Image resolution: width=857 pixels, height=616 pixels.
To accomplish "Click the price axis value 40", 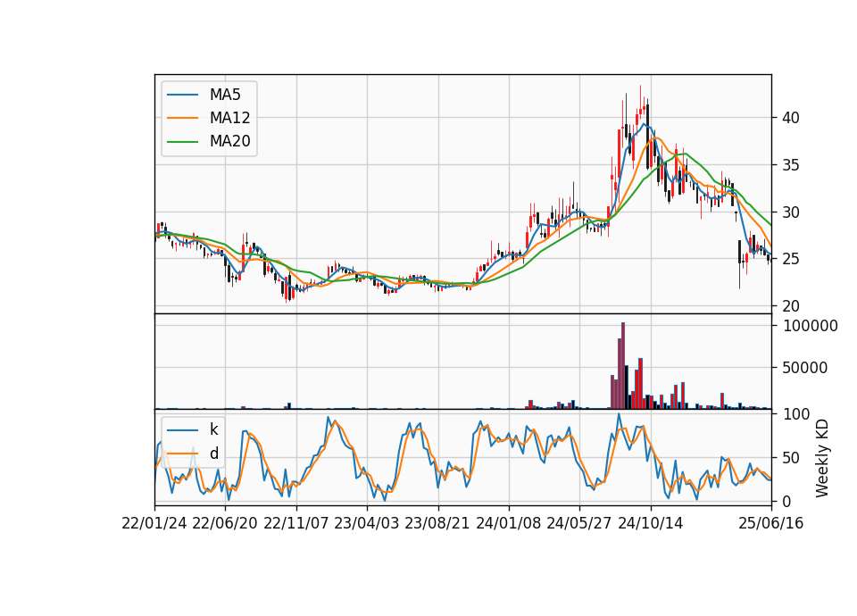I will click(791, 118).
